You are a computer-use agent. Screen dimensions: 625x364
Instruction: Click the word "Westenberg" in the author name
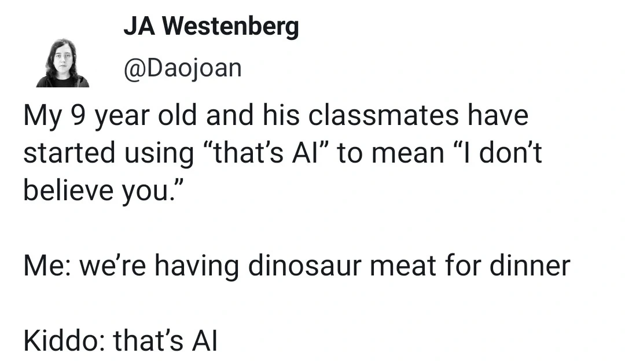click(230, 27)
